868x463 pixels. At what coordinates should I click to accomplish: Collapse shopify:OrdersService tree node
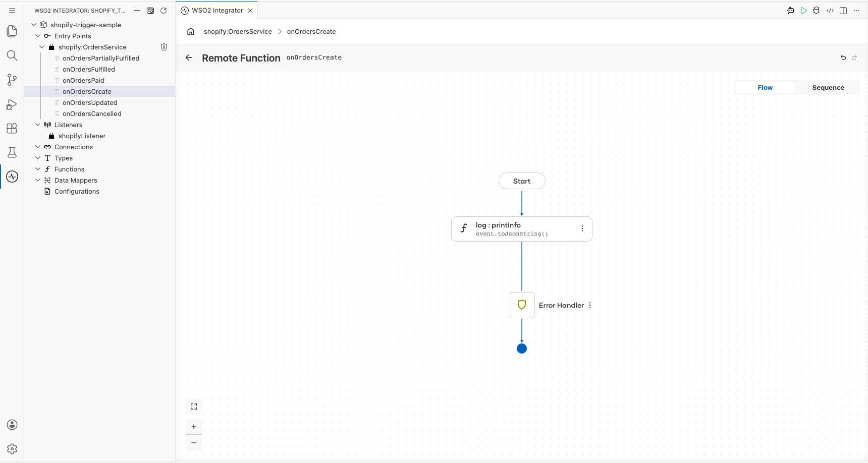coord(42,47)
